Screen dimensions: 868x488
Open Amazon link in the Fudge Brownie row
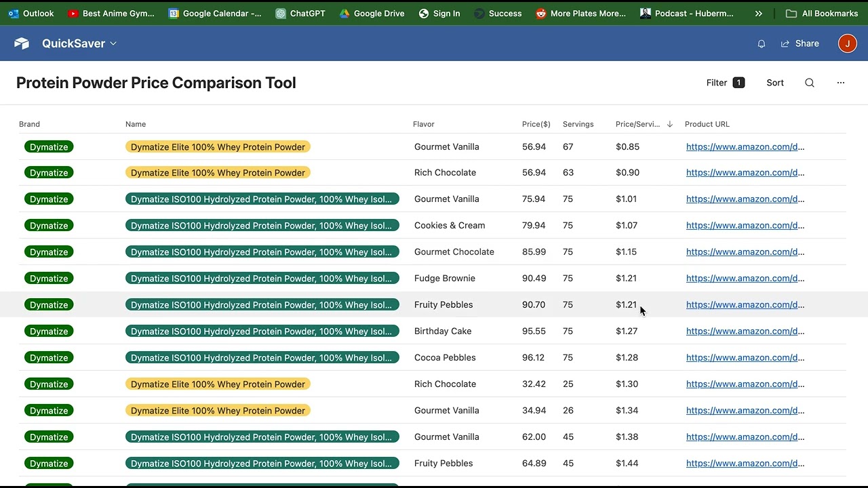pos(745,279)
